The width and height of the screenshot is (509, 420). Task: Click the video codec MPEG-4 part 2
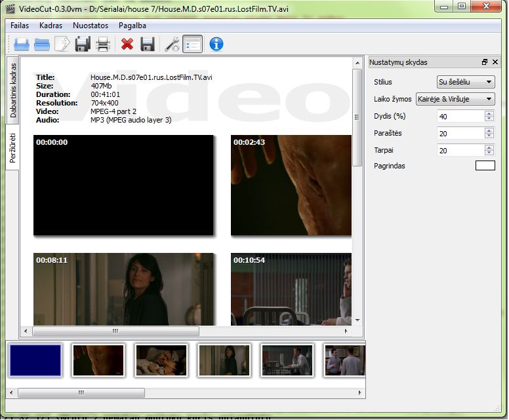coord(113,111)
